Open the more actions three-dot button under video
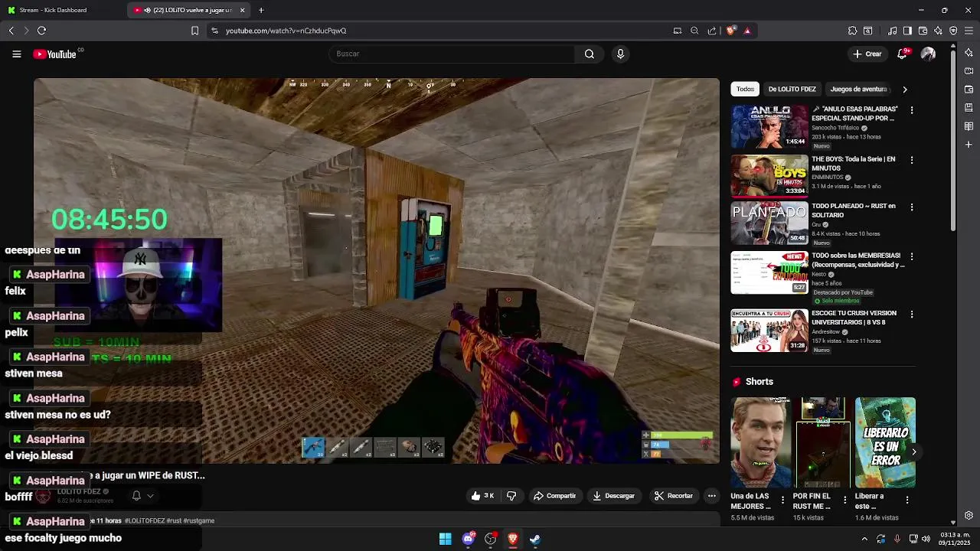Viewport: 980px width, 551px height. pyautogui.click(x=711, y=496)
